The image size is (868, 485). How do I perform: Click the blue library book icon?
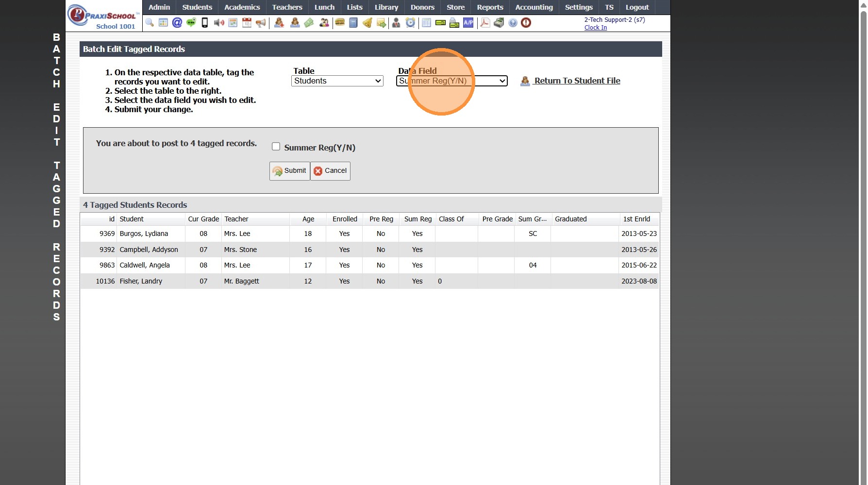[353, 23]
